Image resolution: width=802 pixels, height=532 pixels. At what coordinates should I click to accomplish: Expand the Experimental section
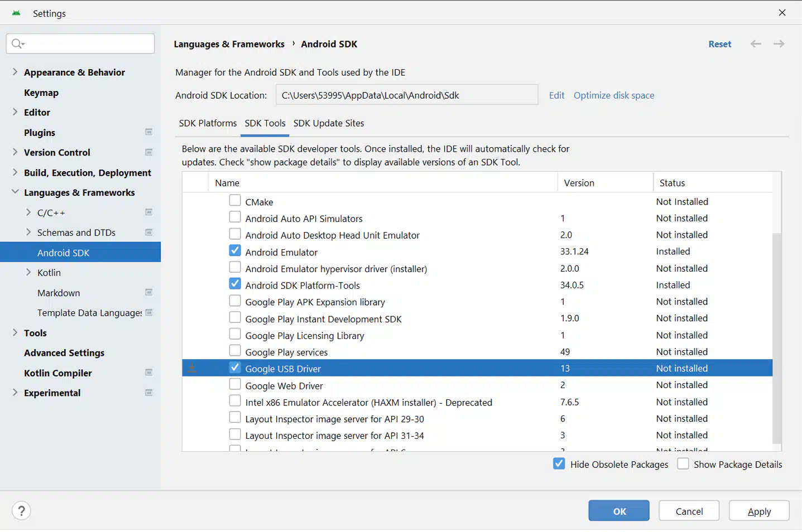click(x=15, y=393)
